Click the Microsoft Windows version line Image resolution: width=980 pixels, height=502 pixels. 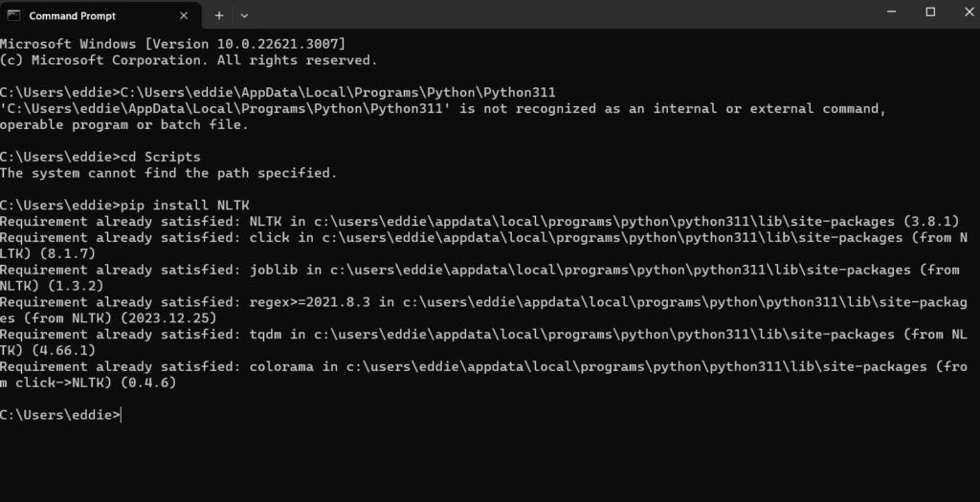tap(172, 44)
